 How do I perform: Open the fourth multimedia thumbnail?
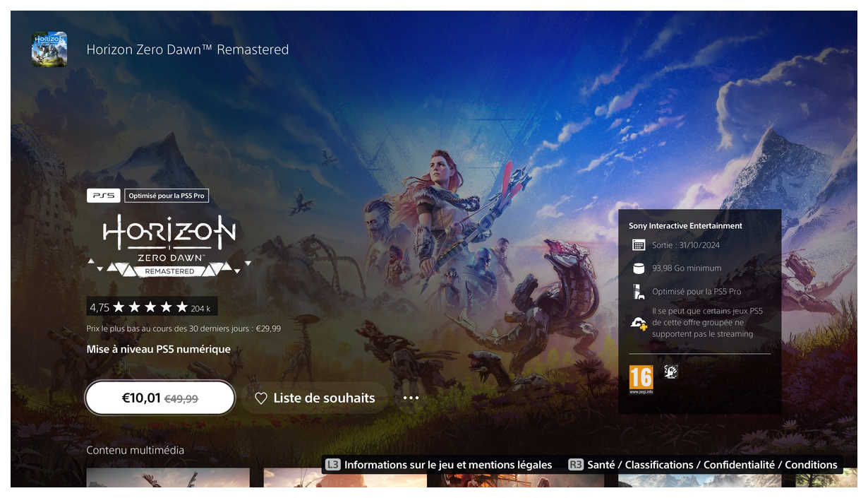pos(699,480)
